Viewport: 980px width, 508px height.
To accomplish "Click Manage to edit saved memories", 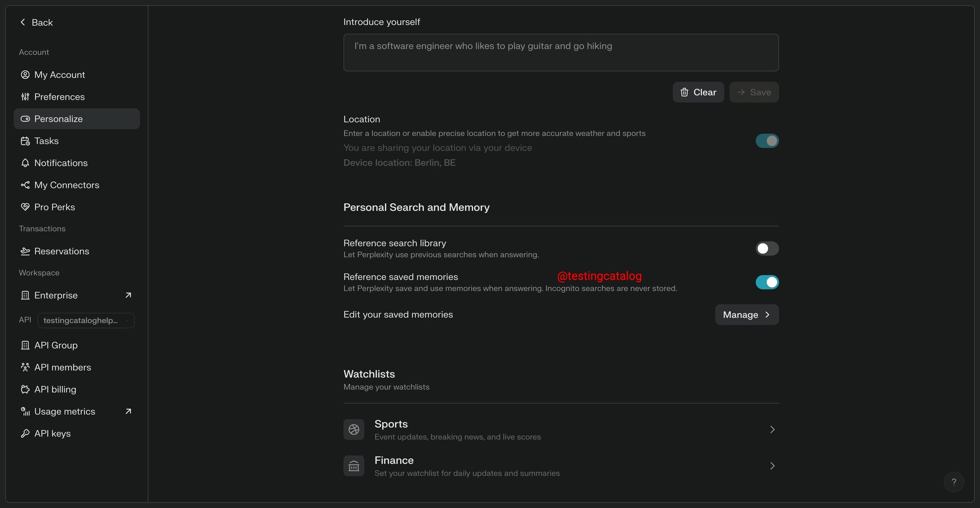I will (746, 315).
